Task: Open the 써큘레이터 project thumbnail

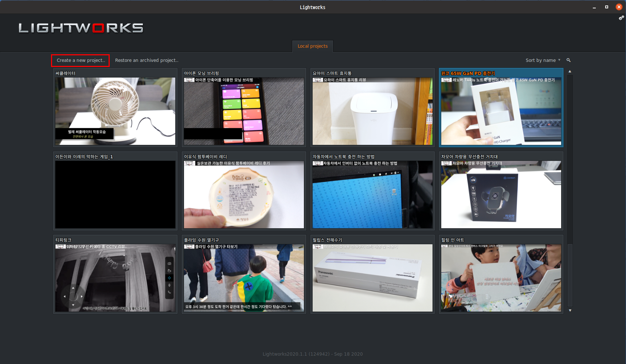Action: [x=115, y=111]
